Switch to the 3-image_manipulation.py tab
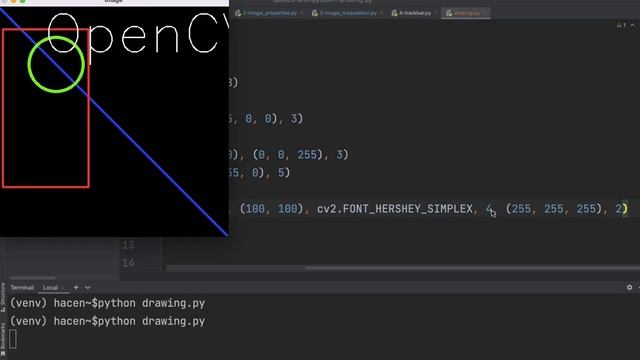 (x=348, y=13)
